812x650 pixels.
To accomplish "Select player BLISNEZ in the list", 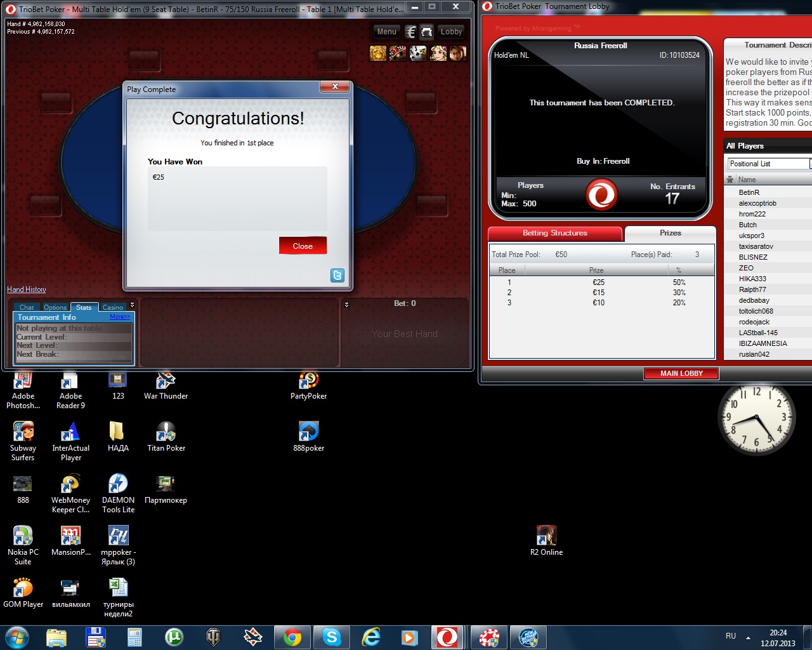I will click(753, 257).
